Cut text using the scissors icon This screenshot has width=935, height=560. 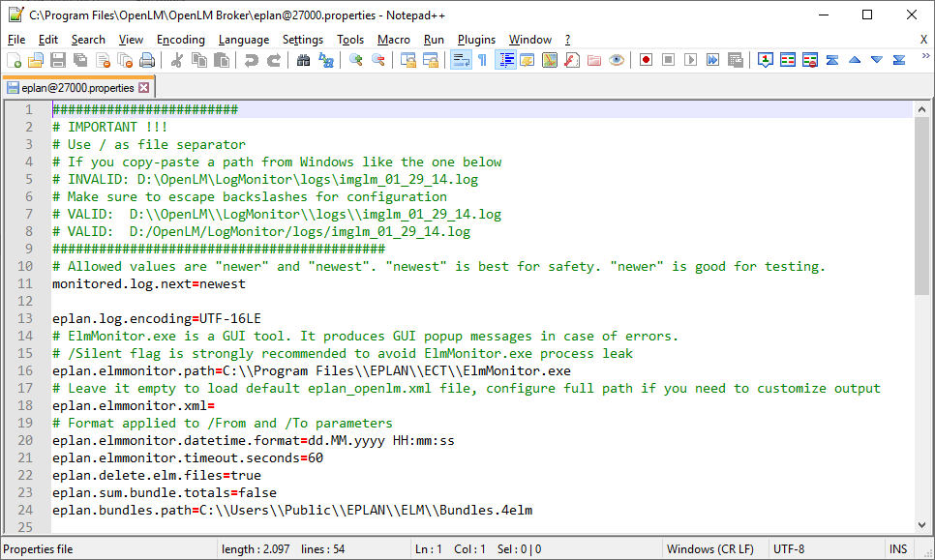tap(178, 59)
